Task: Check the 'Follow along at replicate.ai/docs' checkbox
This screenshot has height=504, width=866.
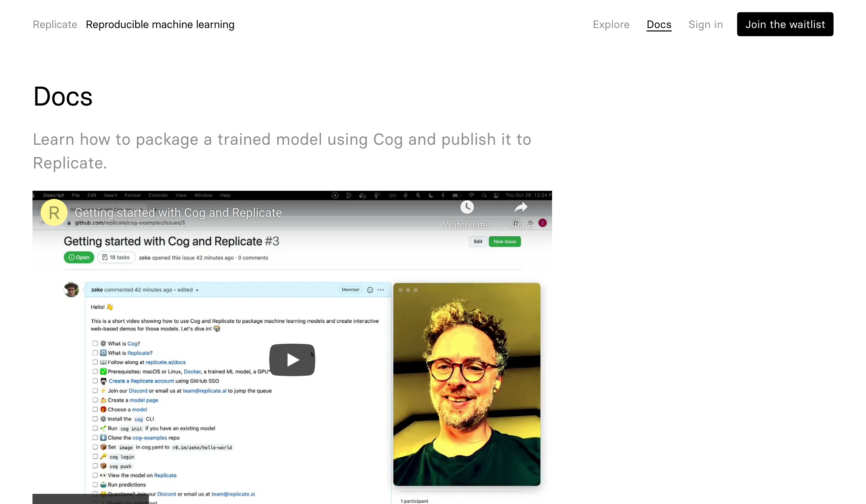Action: (x=95, y=362)
